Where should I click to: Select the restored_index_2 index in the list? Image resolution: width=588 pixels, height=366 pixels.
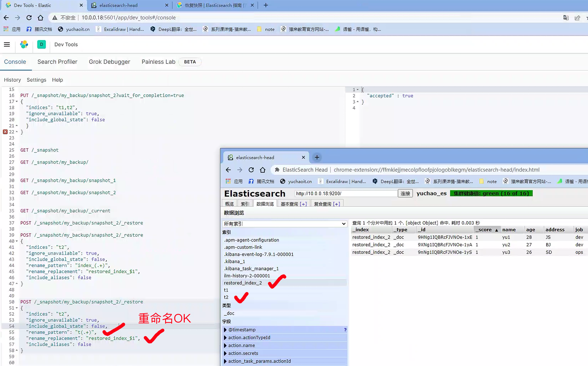tap(243, 283)
